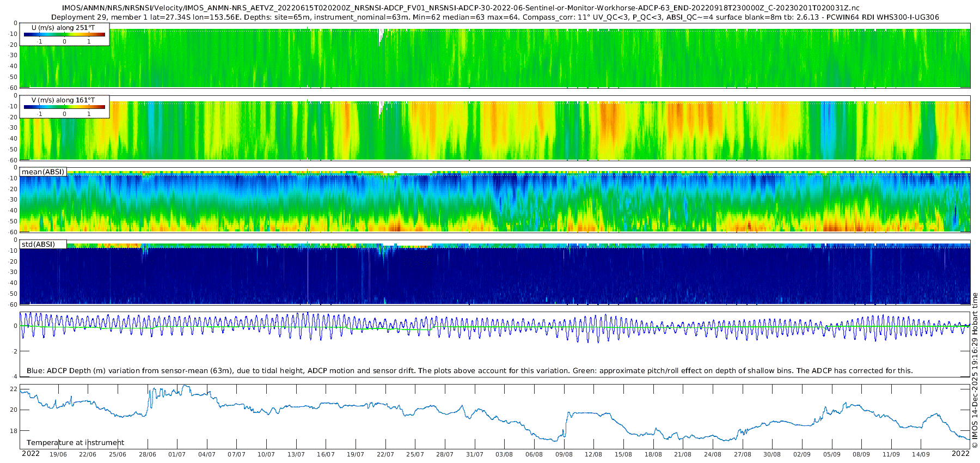
Task: Select the 22/07 date on the time axis
Action: click(x=385, y=454)
